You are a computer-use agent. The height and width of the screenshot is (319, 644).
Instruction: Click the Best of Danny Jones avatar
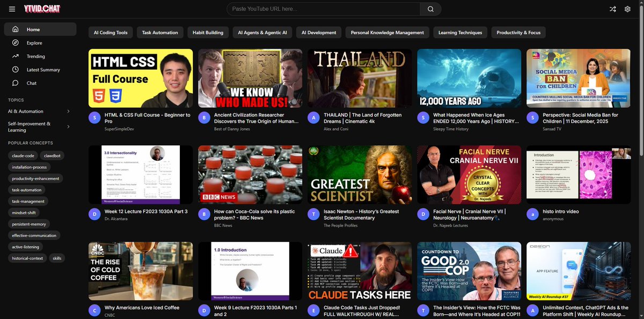pyautogui.click(x=204, y=117)
